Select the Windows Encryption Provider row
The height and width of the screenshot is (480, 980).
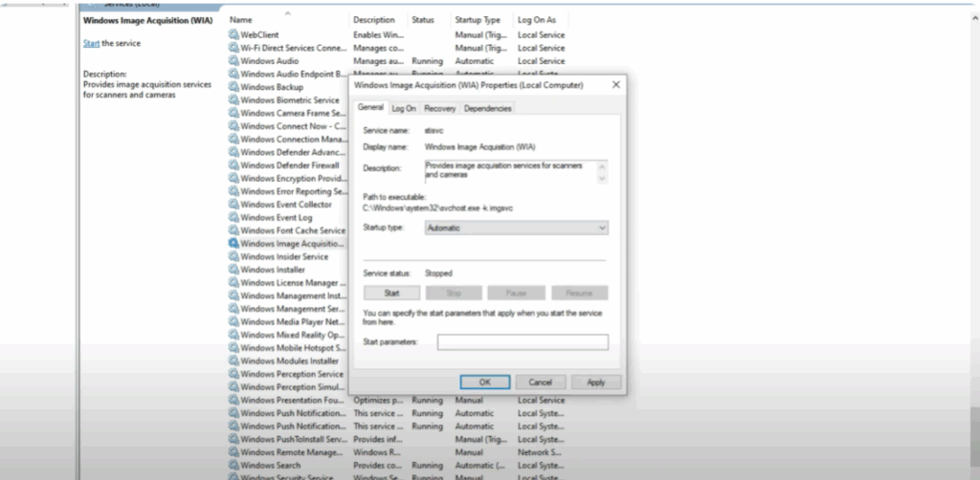click(287, 179)
